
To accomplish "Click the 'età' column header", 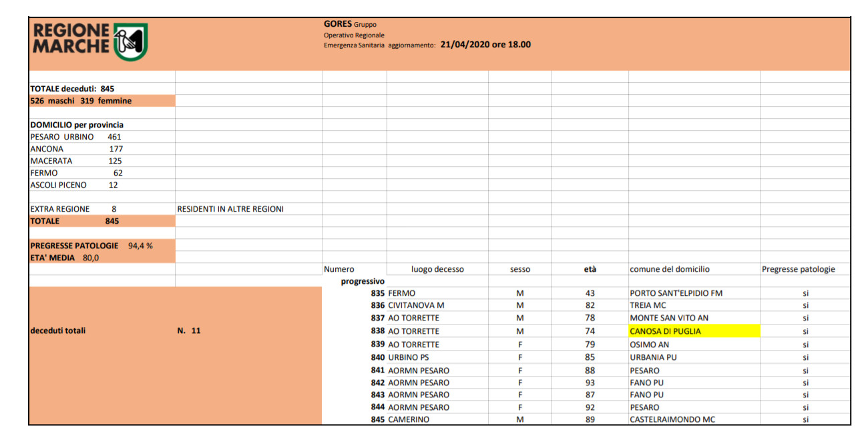I will [590, 269].
